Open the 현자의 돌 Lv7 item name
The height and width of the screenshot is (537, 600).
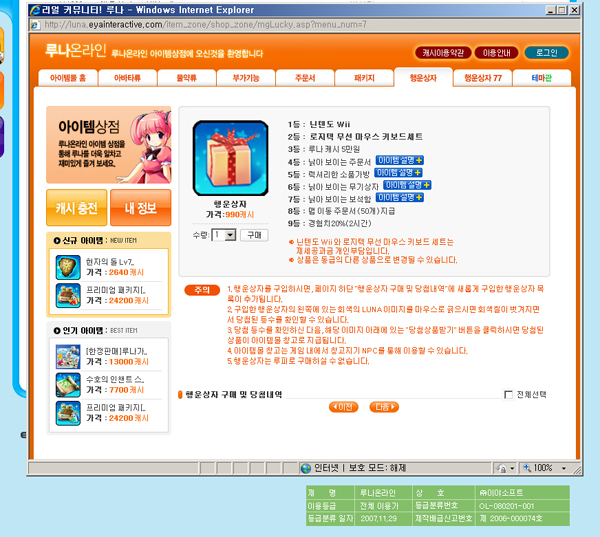[x=110, y=262]
